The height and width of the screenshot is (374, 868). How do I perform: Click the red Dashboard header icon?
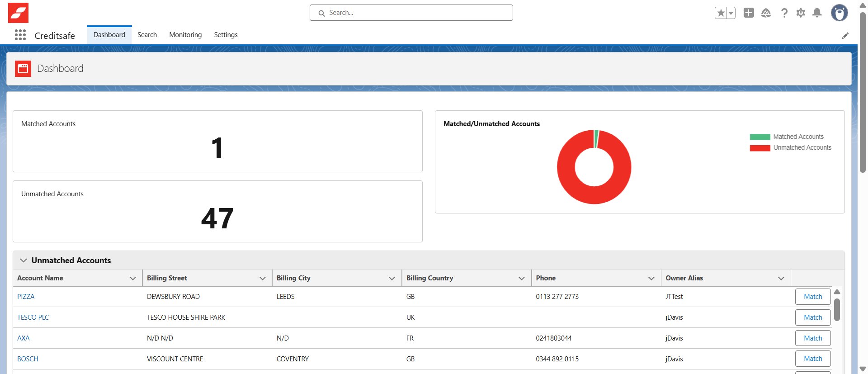[23, 69]
